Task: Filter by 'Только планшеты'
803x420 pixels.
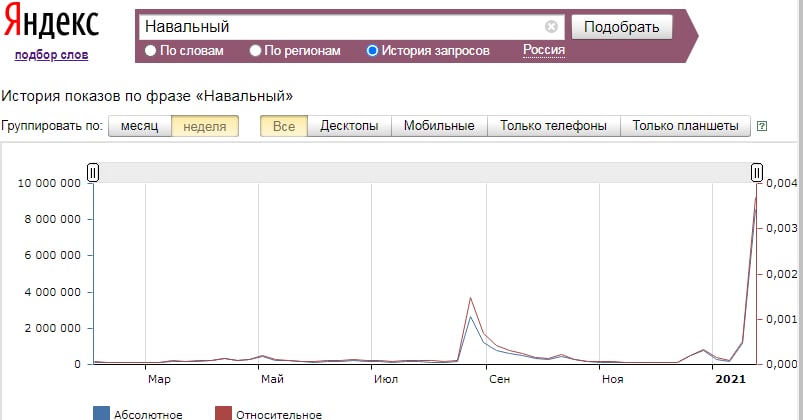Action: click(685, 126)
